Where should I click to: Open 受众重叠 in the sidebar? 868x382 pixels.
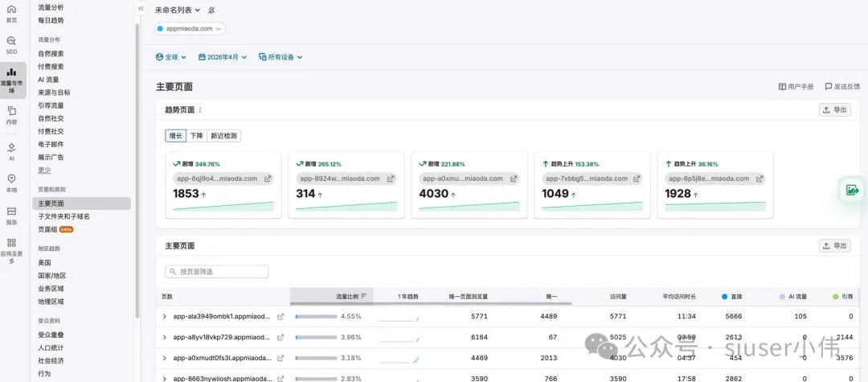coord(51,335)
